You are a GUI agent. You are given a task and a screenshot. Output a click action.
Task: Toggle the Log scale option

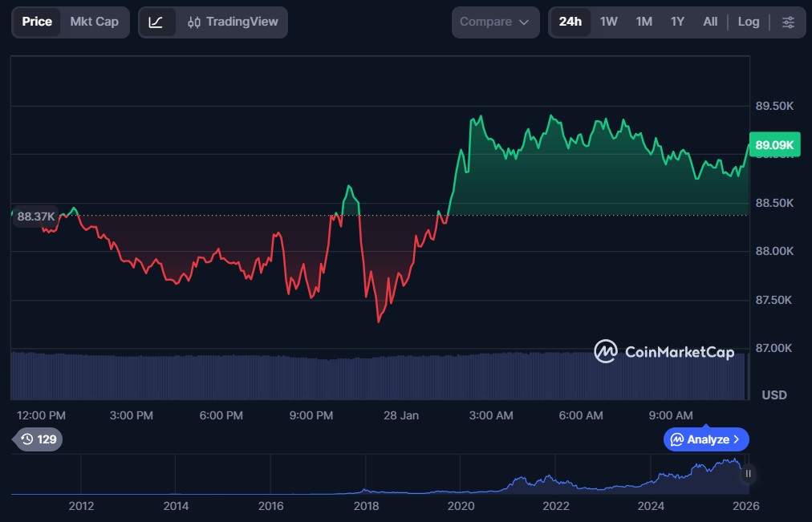(x=748, y=22)
